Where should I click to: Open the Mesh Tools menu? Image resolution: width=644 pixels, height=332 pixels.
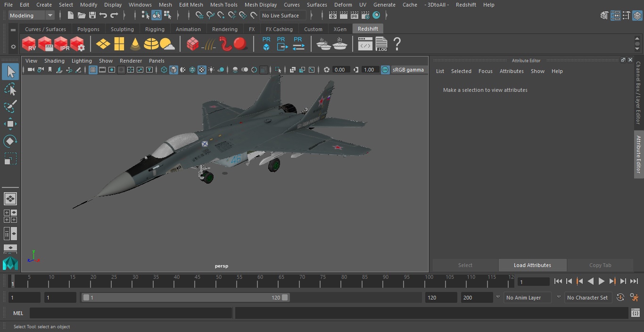223,5
